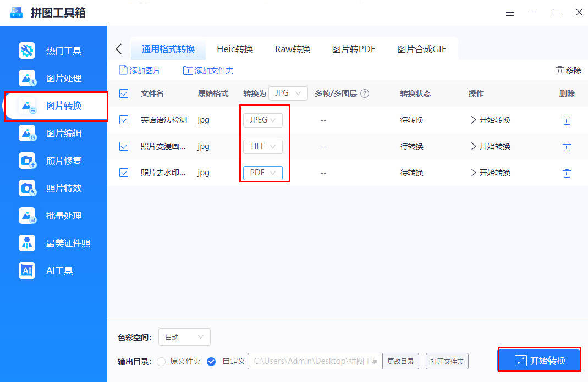This screenshot has width=588, height=382.
Task: Click the 添加文件夹 add folder button
Action: click(208, 70)
